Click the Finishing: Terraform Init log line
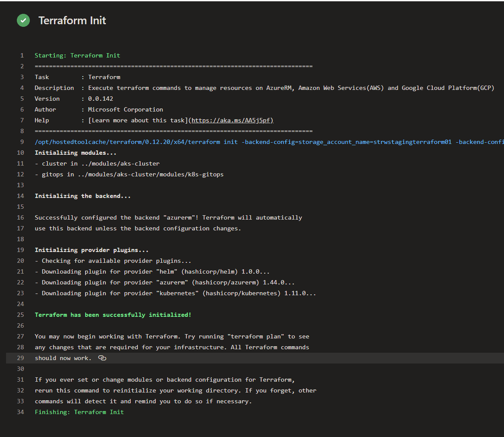Image resolution: width=504 pixels, height=437 pixels. tap(79, 412)
